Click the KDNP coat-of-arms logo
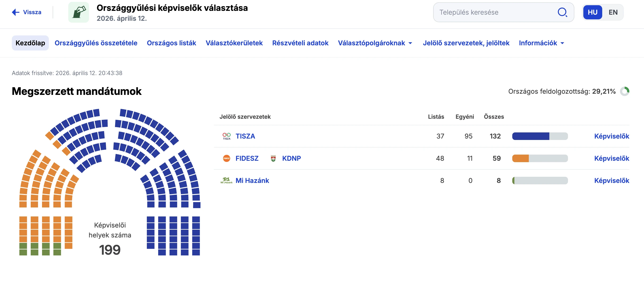 (x=273, y=158)
